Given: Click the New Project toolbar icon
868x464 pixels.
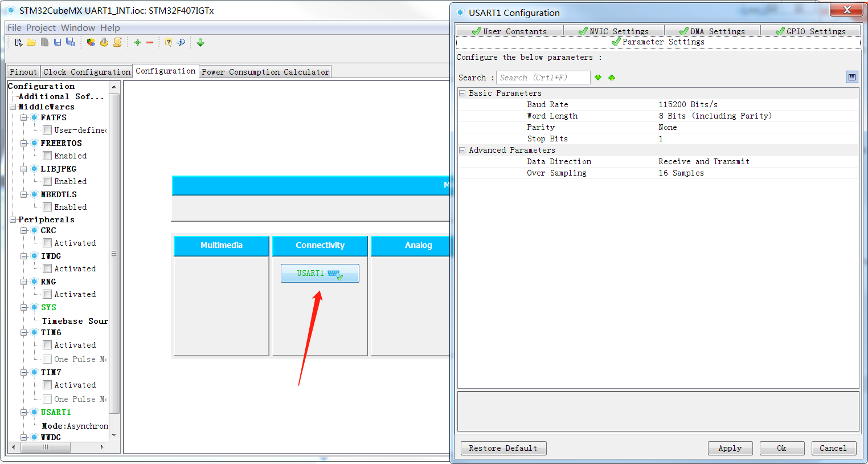Looking at the screenshot, I should click(19, 42).
